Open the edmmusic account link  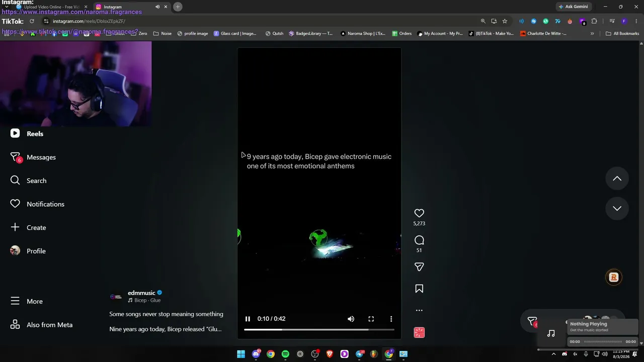pyautogui.click(x=141, y=293)
